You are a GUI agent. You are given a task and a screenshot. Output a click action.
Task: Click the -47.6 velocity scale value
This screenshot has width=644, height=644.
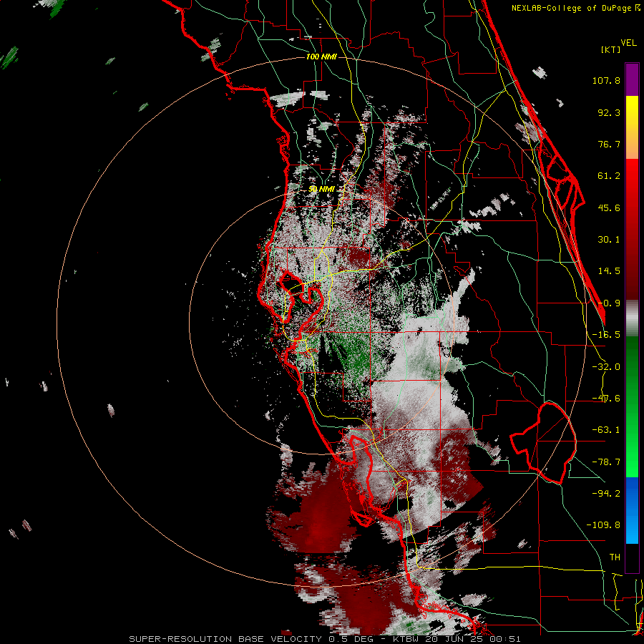pos(606,399)
